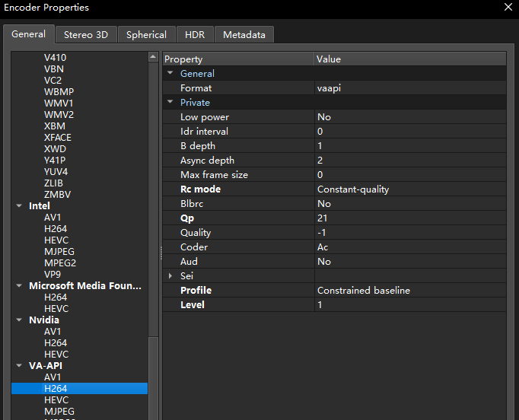Image resolution: width=519 pixels, height=420 pixels.
Task: Collapse the Private properties section
Action: tap(170, 102)
